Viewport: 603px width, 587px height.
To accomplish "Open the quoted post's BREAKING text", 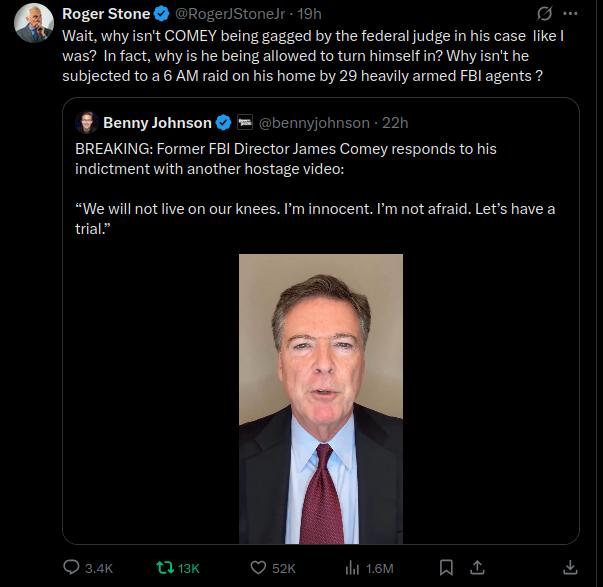I will pyautogui.click(x=285, y=149).
